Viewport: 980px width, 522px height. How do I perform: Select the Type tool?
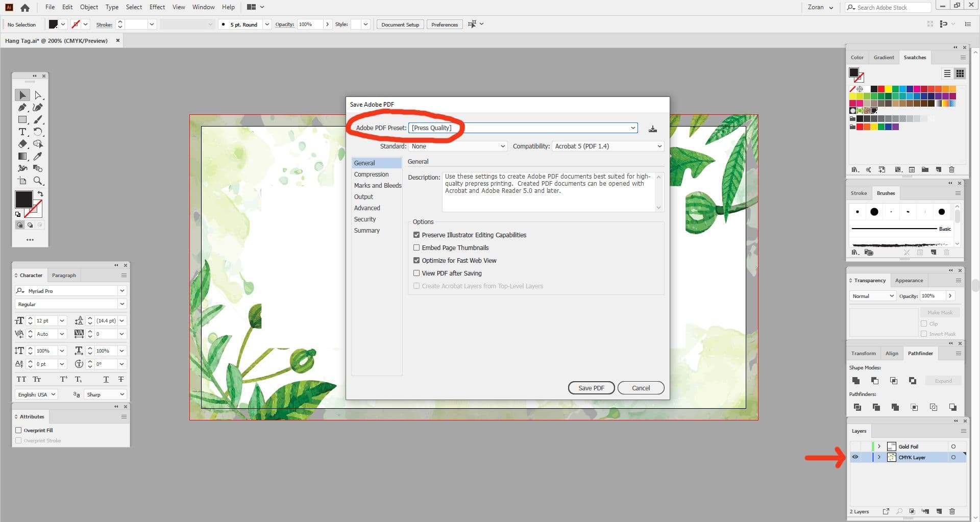pyautogui.click(x=22, y=131)
